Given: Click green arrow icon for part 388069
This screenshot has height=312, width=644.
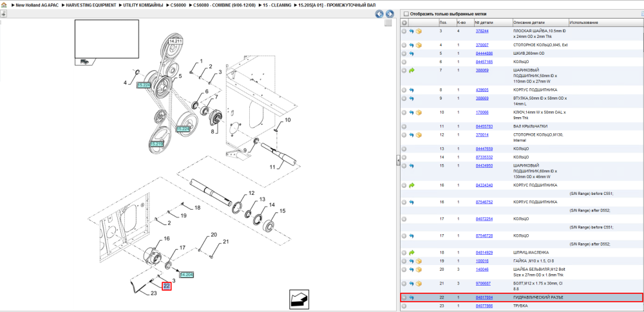Looking at the screenshot, I should point(412,70).
